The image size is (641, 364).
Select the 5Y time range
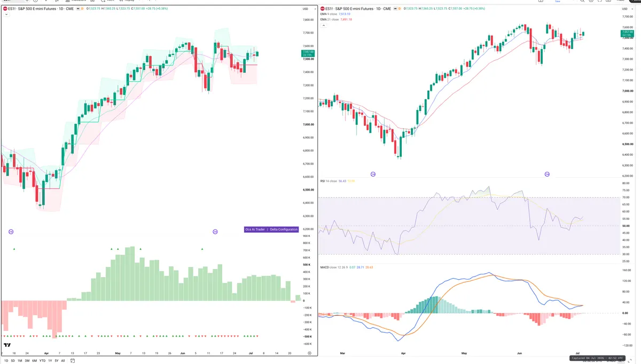coord(56,361)
